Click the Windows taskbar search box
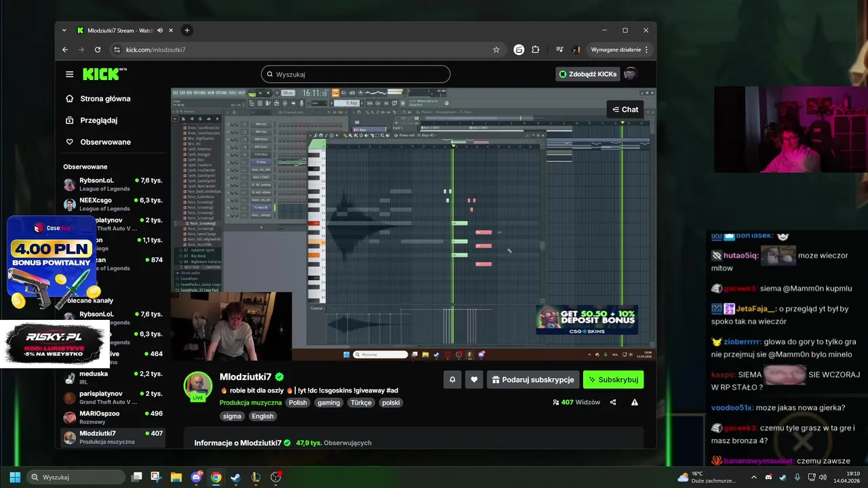The image size is (868, 488). point(76,477)
